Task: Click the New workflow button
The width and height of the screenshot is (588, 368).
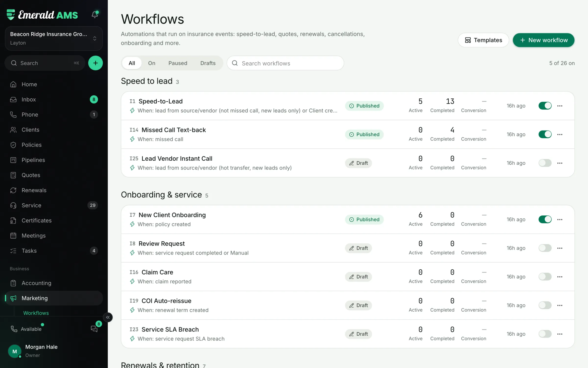Action: coord(543,40)
